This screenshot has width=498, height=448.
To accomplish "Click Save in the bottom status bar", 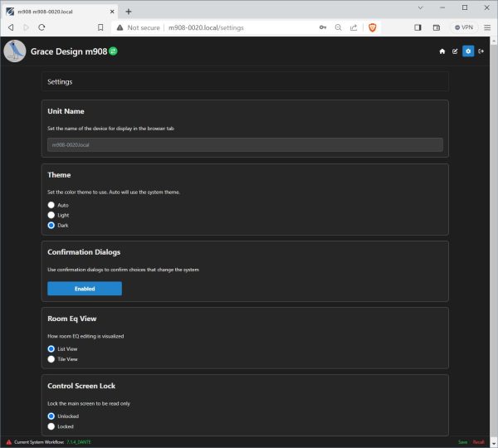I will [x=462, y=442].
